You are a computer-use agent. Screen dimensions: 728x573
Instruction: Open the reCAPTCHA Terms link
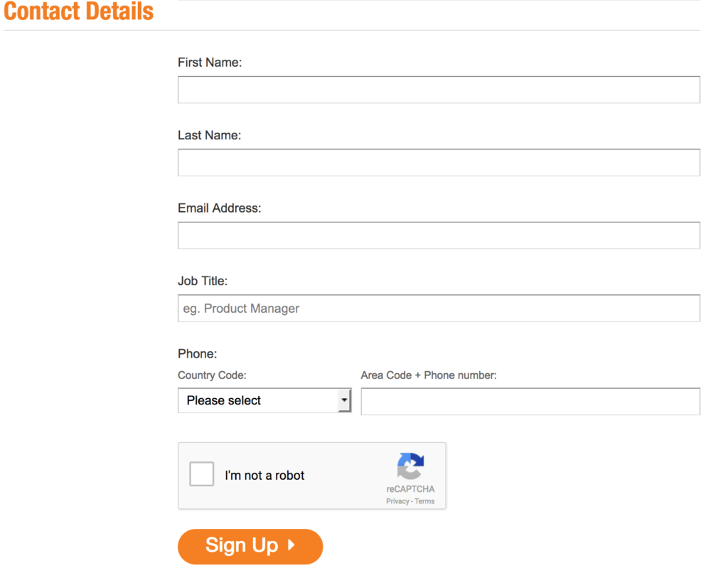[x=424, y=501]
